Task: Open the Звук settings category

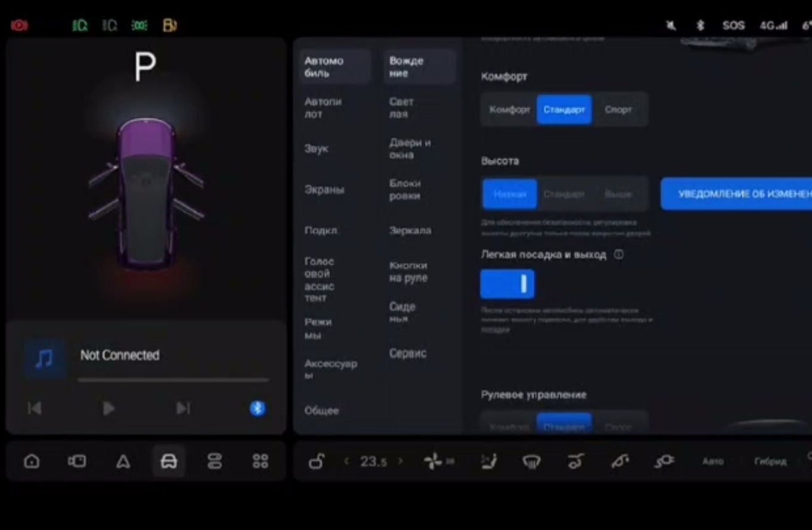Action: (317, 149)
